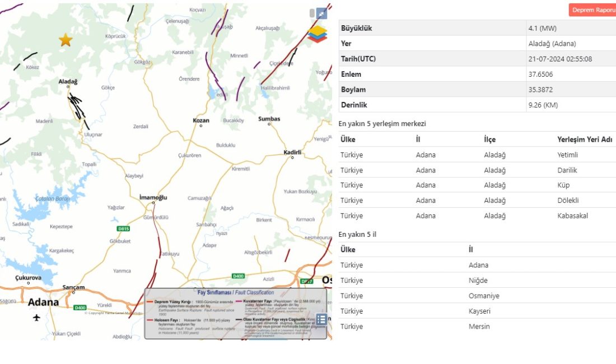Screen dimensions: 616x364
Task: Click the D400 road shield near Azizli
Action: pos(239,276)
